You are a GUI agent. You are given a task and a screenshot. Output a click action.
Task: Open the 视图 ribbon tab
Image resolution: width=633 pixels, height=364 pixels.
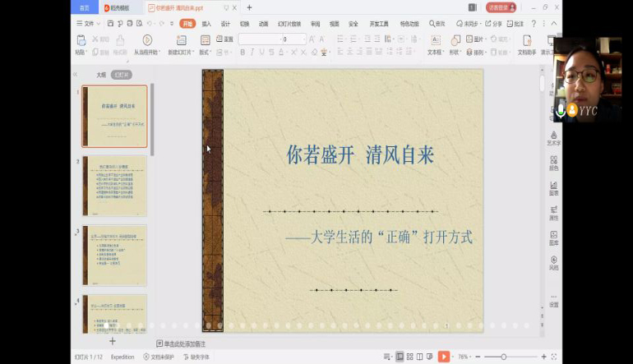[x=335, y=24]
